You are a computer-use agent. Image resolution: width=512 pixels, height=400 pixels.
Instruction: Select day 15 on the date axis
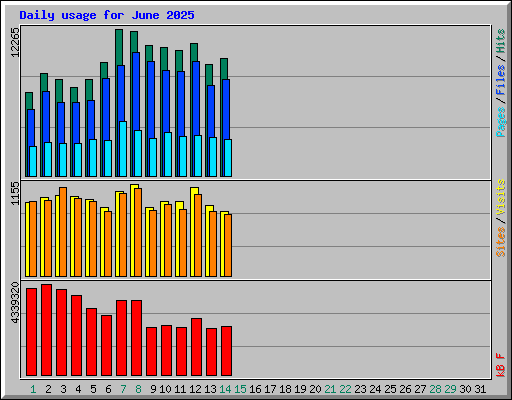click(240, 389)
